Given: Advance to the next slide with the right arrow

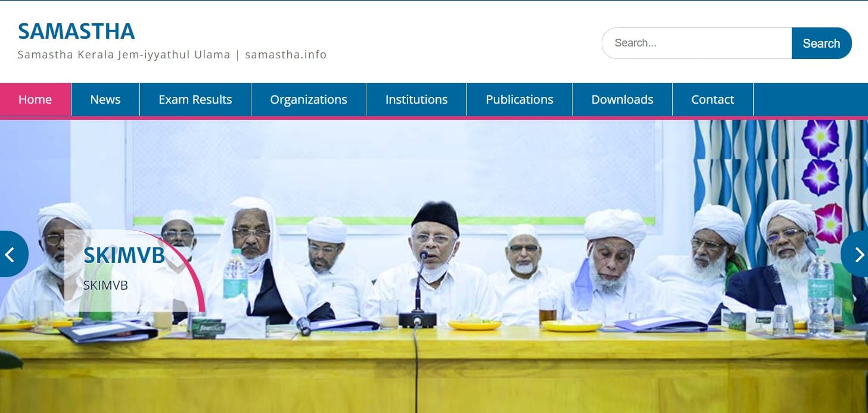Looking at the screenshot, I should click(x=855, y=254).
